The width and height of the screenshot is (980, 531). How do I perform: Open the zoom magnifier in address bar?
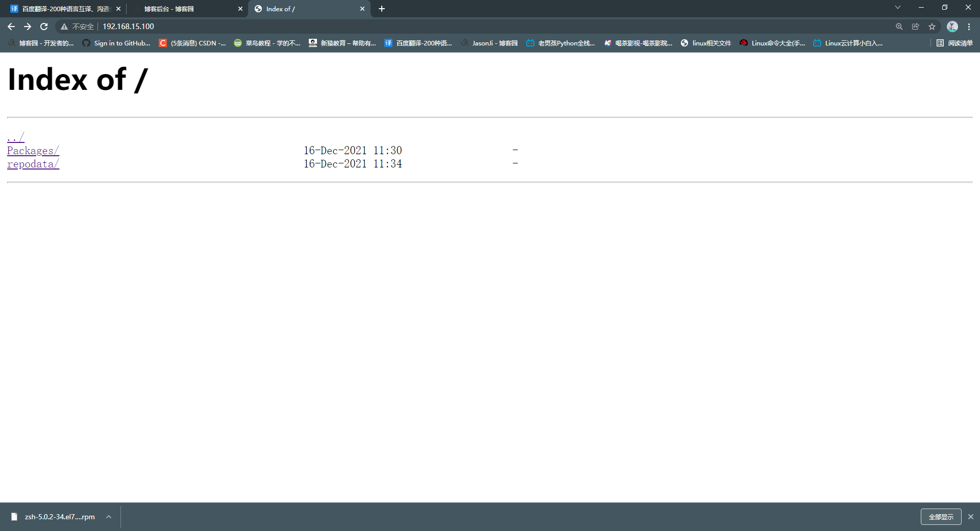[899, 27]
